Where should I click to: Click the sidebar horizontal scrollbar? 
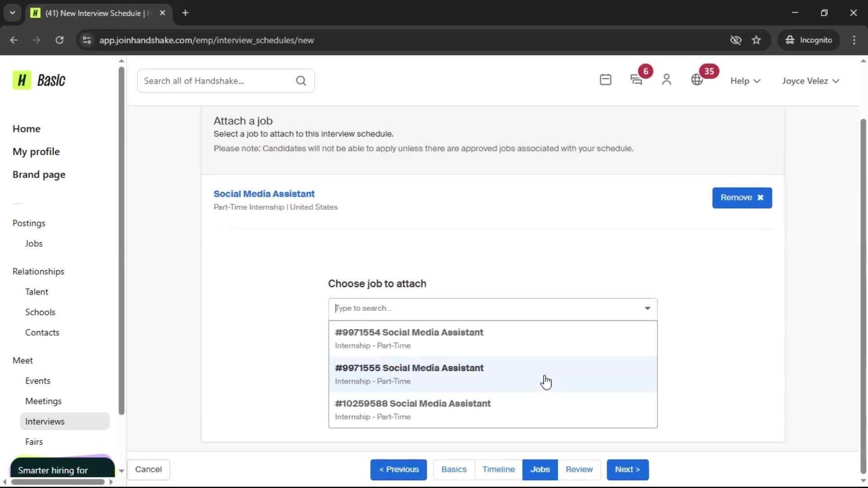58,482
